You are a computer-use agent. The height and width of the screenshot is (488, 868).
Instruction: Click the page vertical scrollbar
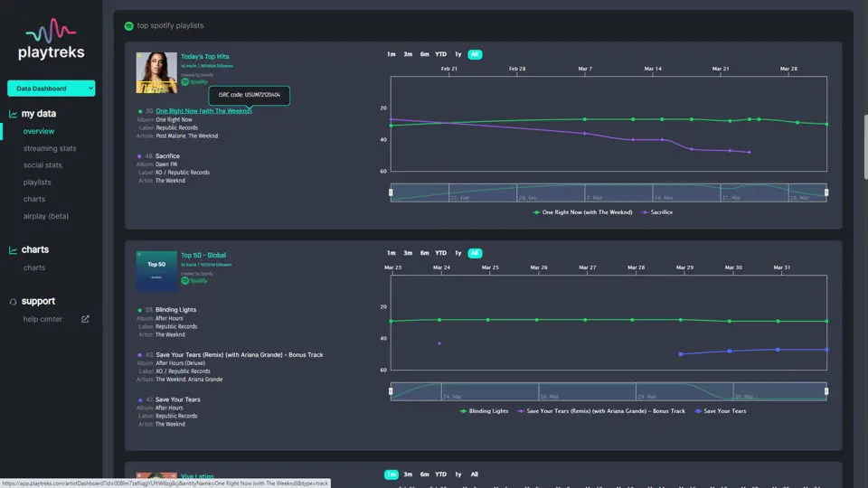866,146
